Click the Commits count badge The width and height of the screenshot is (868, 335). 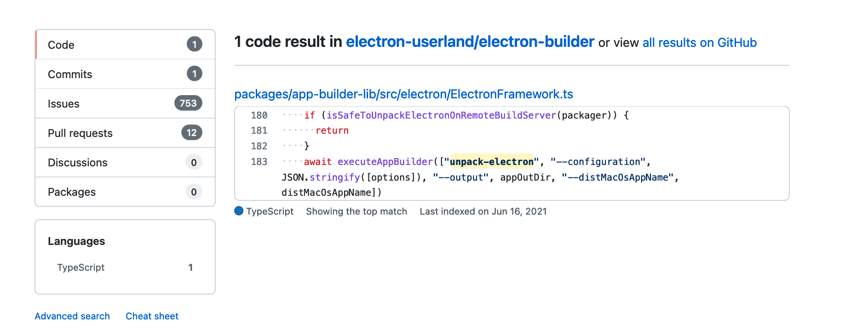click(194, 74)
